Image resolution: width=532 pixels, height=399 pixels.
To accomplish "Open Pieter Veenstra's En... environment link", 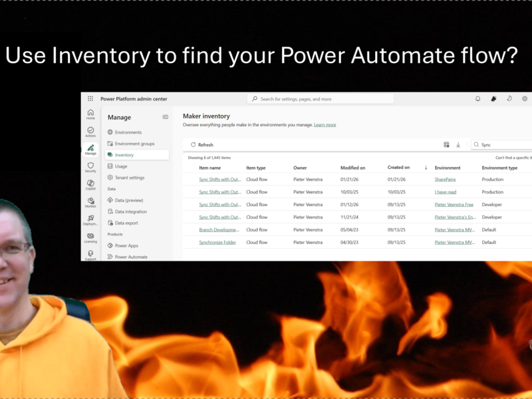I will [x=456, y=217].
